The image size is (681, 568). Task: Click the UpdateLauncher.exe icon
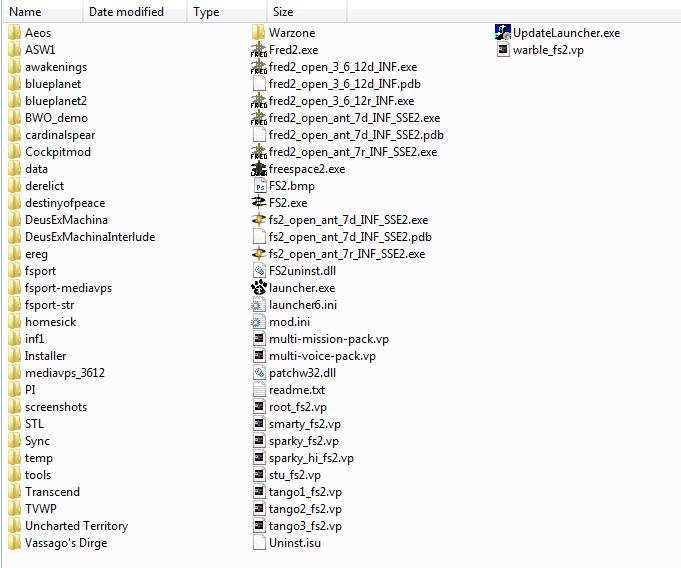point(503,33)
